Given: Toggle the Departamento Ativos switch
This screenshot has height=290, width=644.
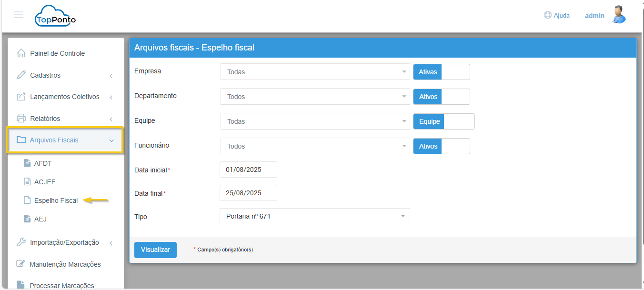Looking at the screenshot, I should tap(441, 97).
